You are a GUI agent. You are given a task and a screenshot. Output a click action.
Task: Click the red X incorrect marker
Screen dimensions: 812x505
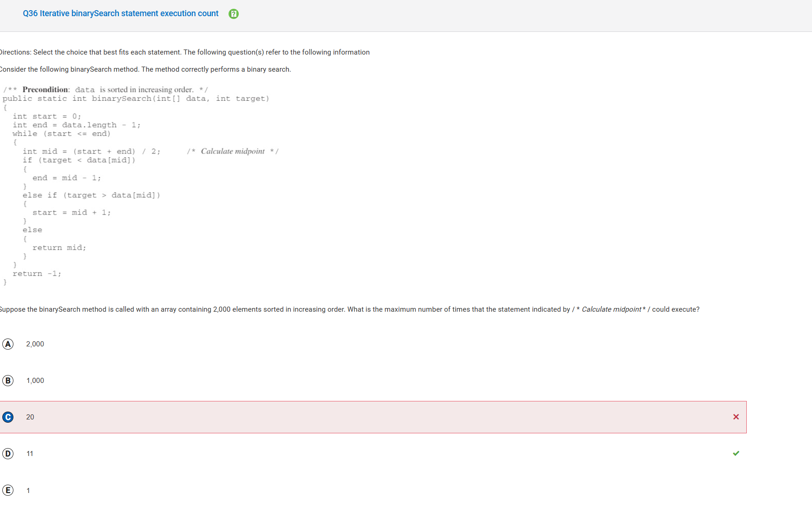[x=736, y=417]
